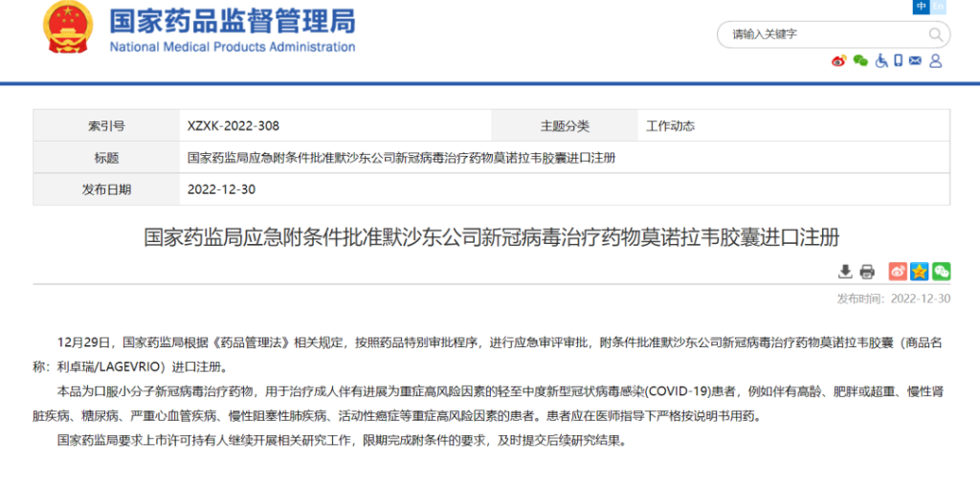Open the mobile phone version icon
Screen dimensions: 980x486
pyautogui.click(x=898, y=60)
